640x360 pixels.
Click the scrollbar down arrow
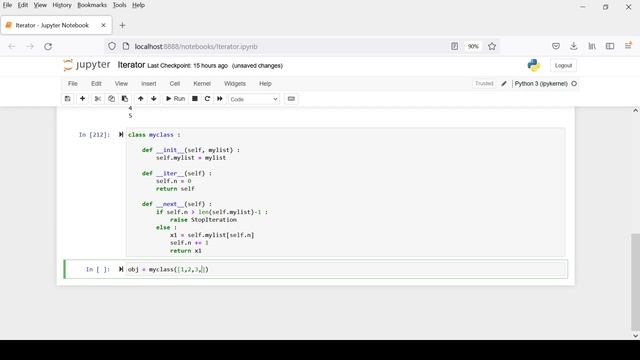point(635,336)
